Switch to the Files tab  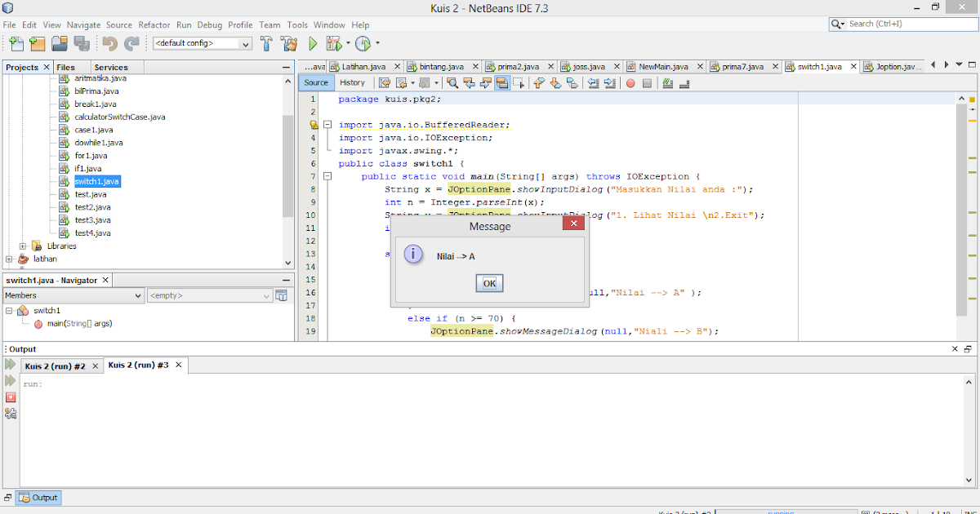pos(65,67)
